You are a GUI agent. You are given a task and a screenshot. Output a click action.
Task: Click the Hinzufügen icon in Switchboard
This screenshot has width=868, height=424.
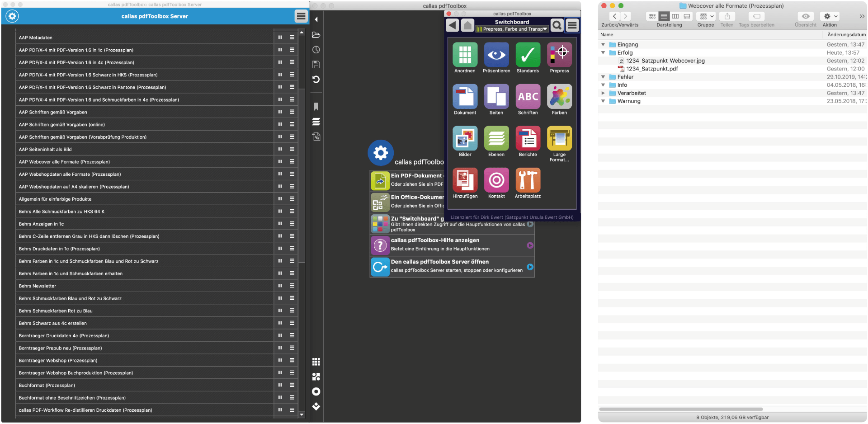click(x=465, y=180)
